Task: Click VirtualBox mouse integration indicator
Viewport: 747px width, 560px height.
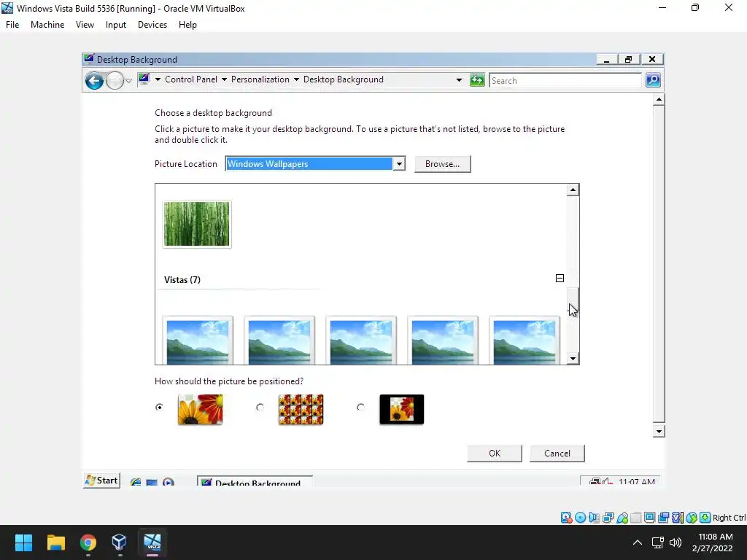Action: coord(692,518)
